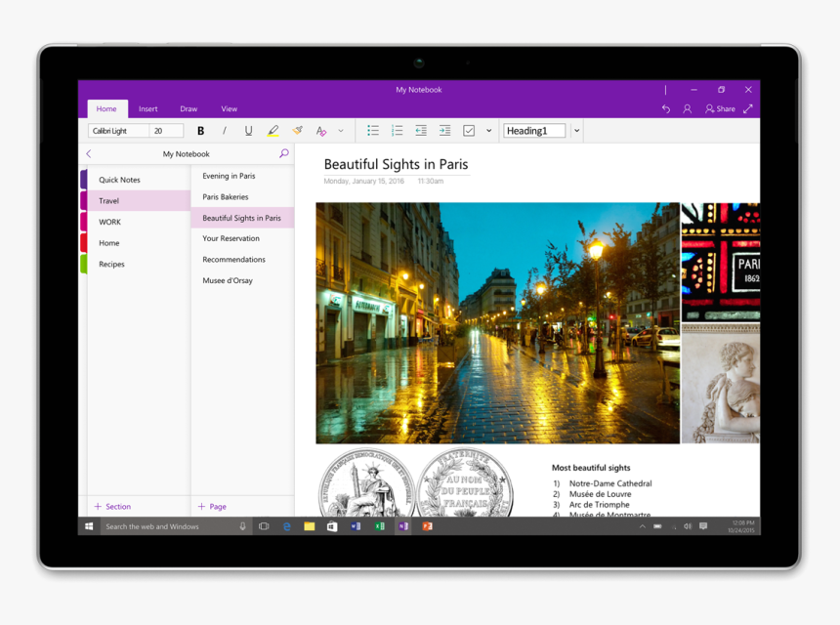
Task: Select the text highlighter tool
Action: [273, 130]
